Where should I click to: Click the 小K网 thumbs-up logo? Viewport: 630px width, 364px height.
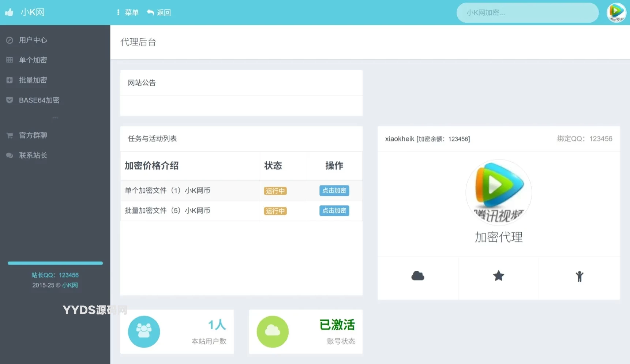[x=9, y=12]
